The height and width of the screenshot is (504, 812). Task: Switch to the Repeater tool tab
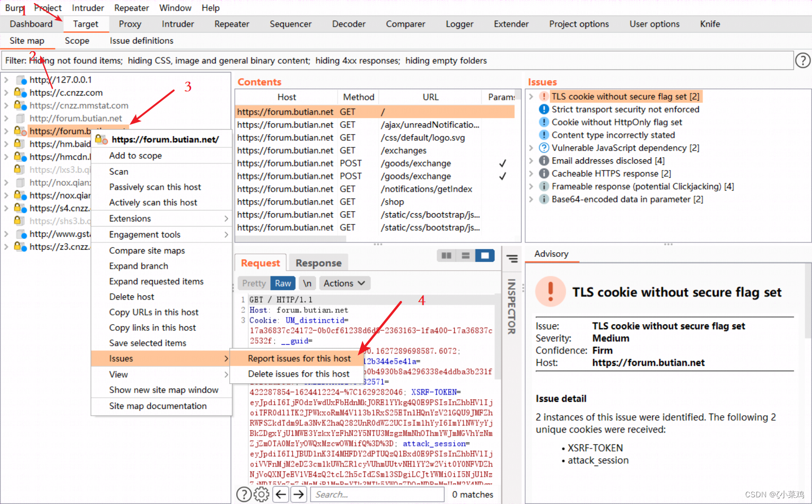(232, 24)
